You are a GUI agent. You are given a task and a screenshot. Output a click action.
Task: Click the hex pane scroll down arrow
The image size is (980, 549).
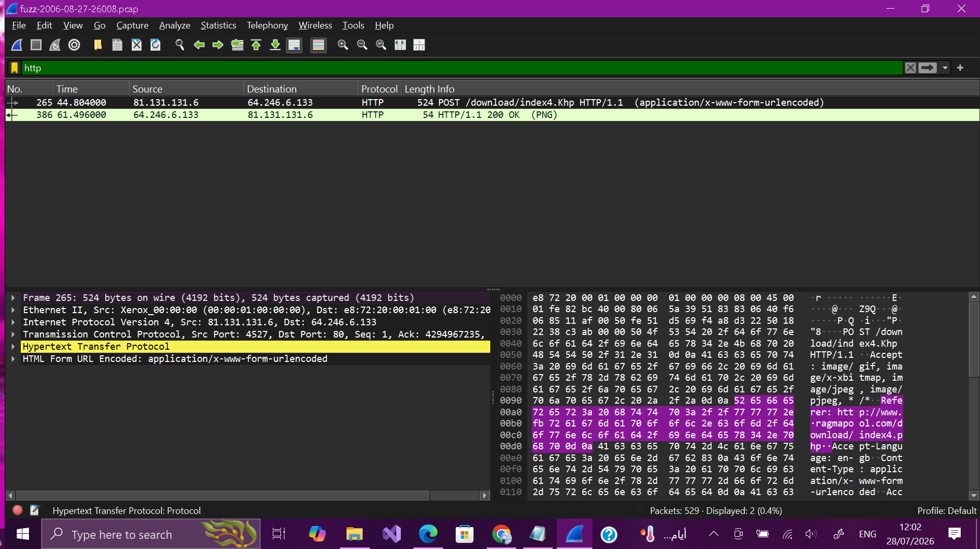[973, 495]
